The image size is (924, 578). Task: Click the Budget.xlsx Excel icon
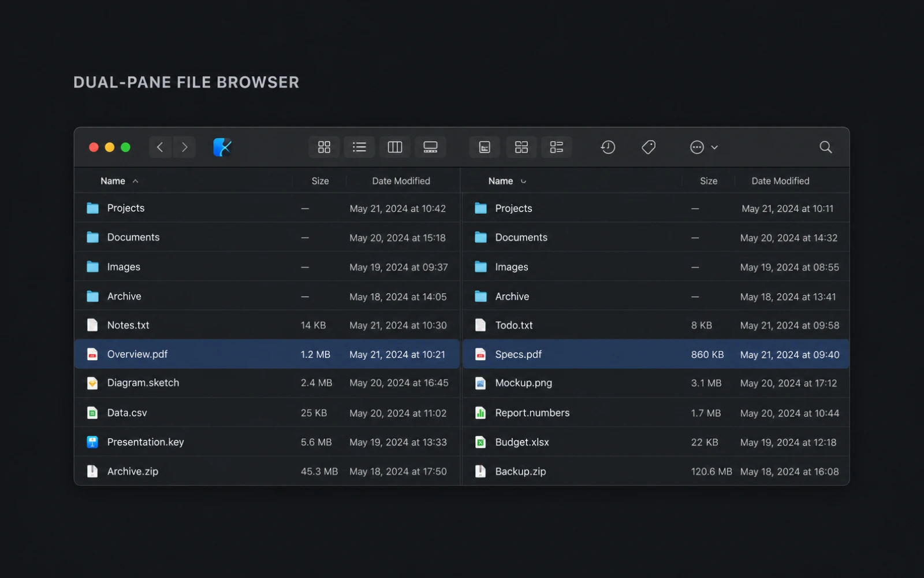coord(480,442)
